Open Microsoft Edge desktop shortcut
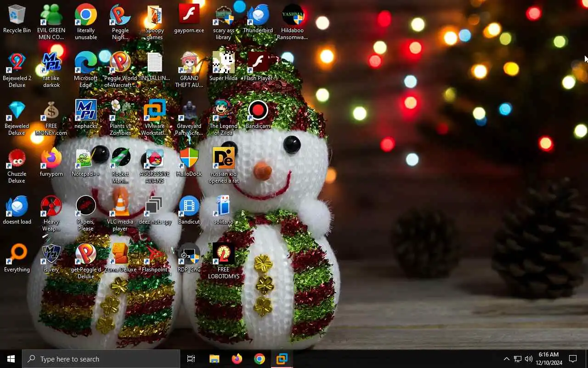 [x=86, y=70]
